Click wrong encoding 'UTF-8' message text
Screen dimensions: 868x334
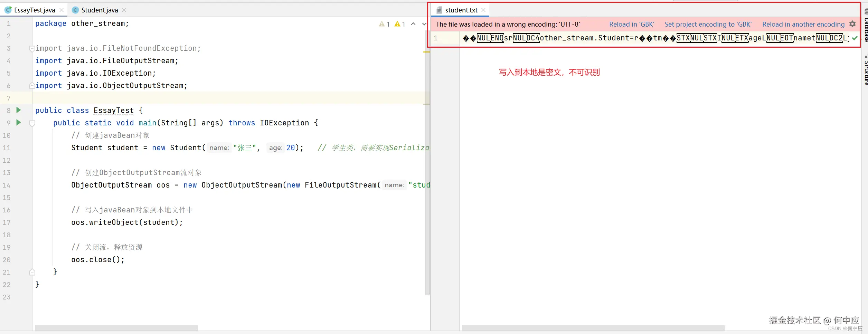pyautogui.click(x=508, y=24)
